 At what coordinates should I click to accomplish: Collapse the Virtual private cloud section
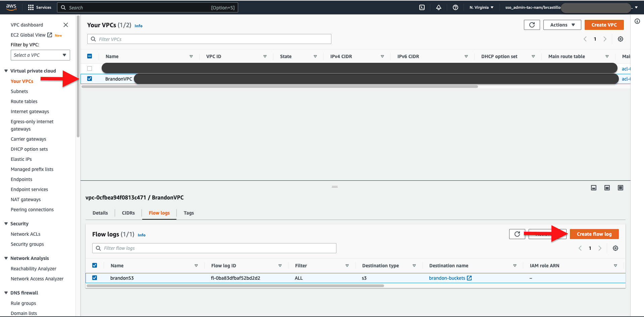[6, 71]
